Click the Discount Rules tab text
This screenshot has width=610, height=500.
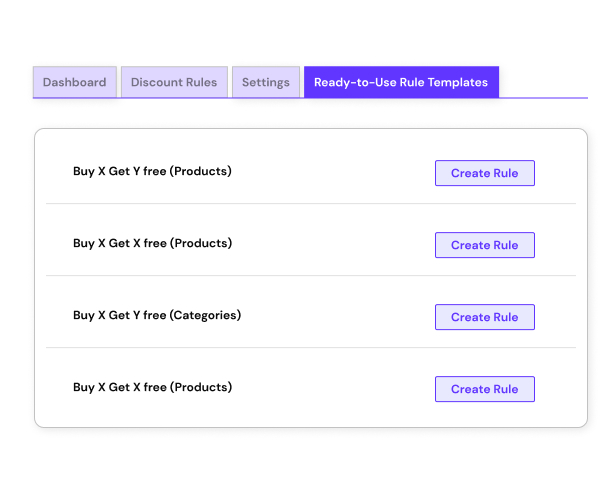(x=174, y=82)
